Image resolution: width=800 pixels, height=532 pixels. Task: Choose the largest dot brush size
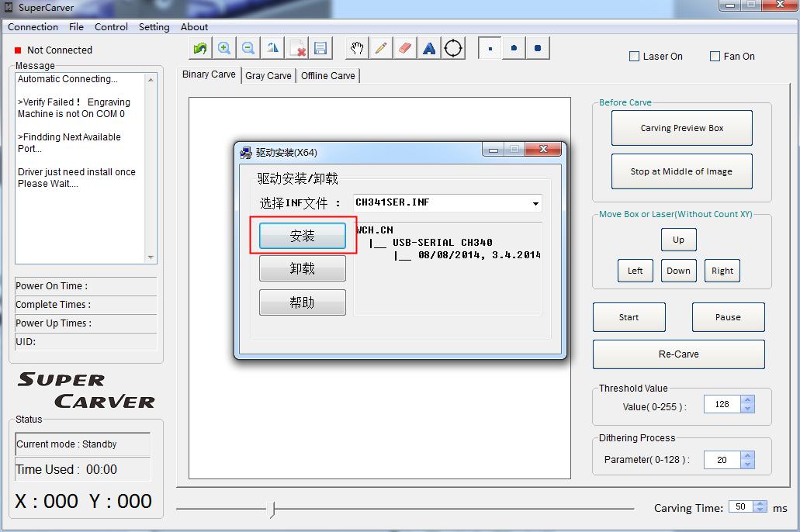(x=538, y=48)
